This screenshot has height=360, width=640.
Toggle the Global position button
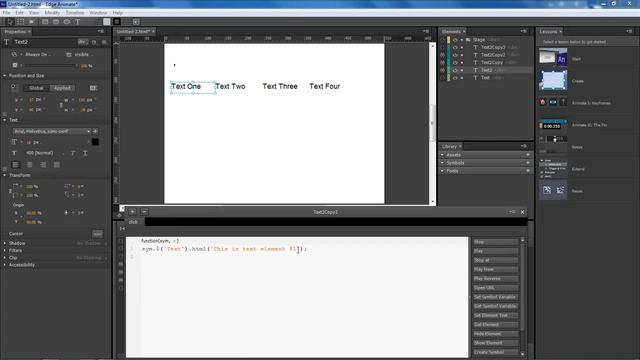click(36, 88)
